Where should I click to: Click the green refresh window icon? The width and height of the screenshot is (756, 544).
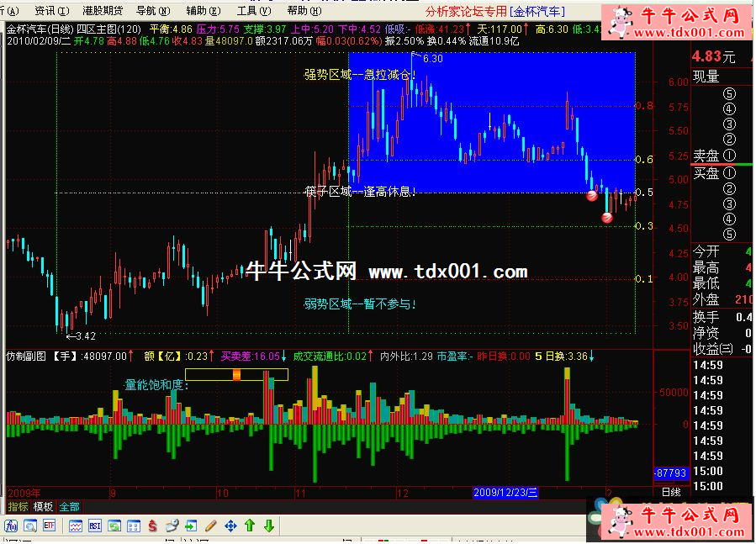point(114,526)
